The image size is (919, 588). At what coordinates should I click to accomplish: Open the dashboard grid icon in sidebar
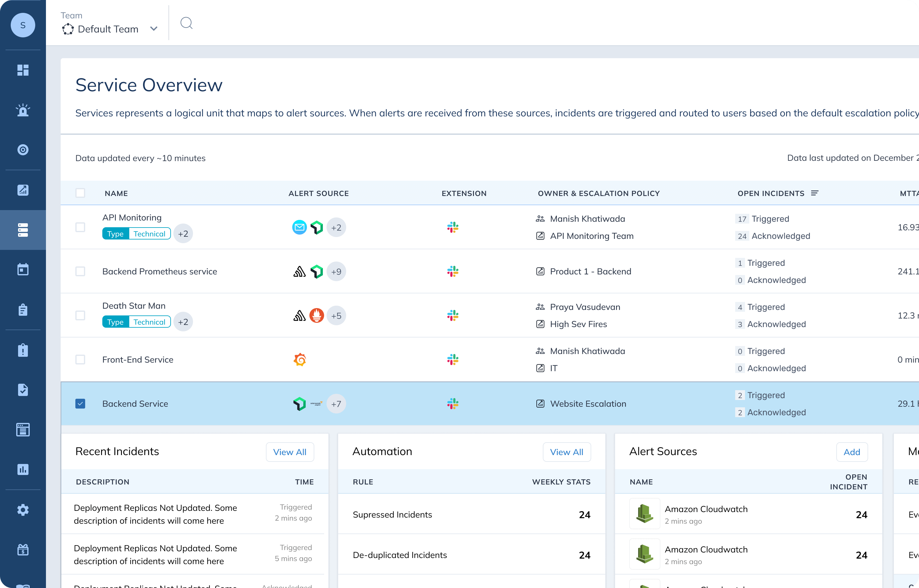click(x=23, y=70)
